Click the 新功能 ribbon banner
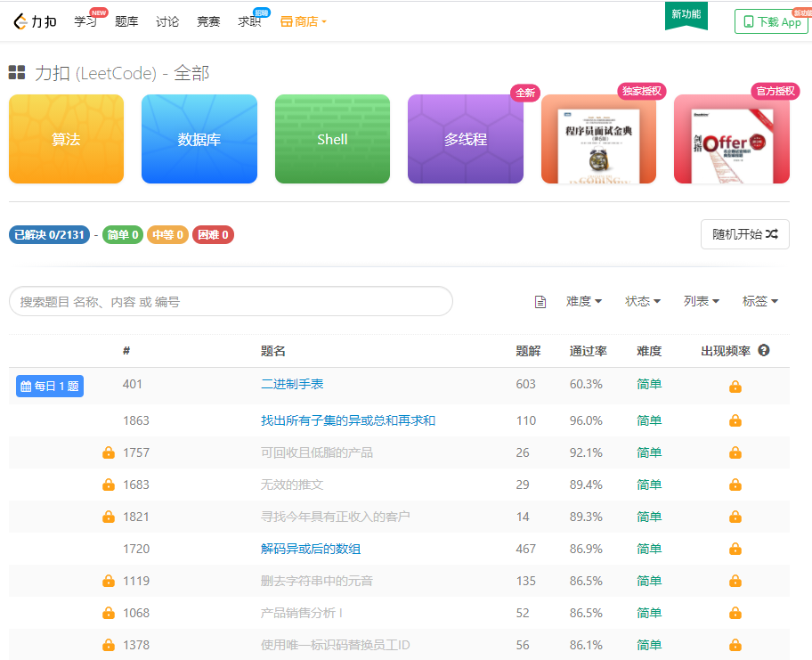Viewport: 812px width, 660px height. [x=686, y=15]
